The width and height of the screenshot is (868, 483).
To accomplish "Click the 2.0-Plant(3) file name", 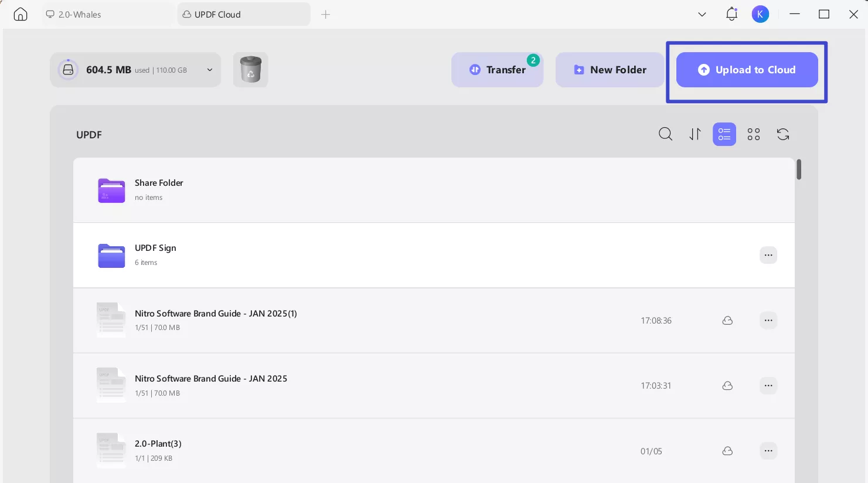I will pyautogui.click(x=158, y=444).
